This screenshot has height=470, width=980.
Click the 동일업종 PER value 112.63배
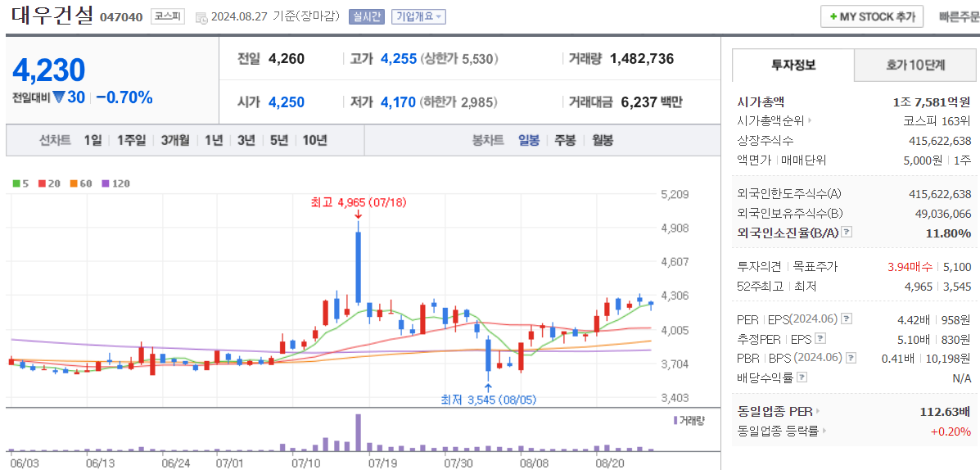[x=945, y=412]
